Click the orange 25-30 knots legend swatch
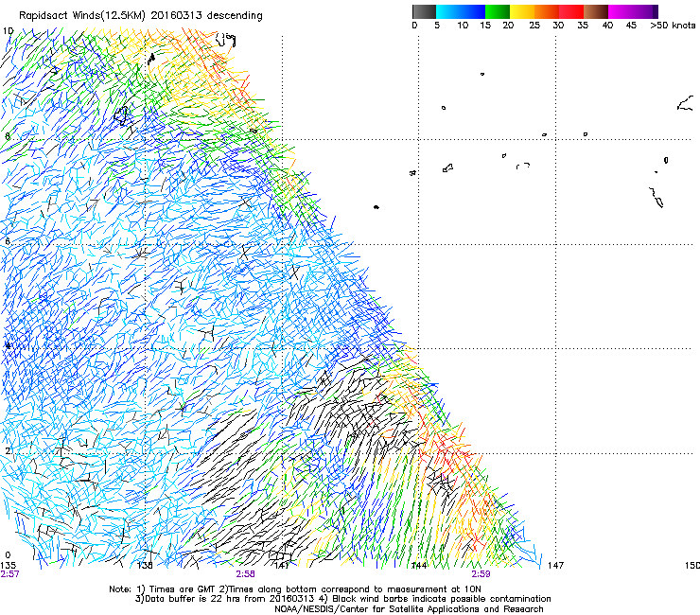The width and height of the screenshot is (700, 615). [x=547, y=11]
